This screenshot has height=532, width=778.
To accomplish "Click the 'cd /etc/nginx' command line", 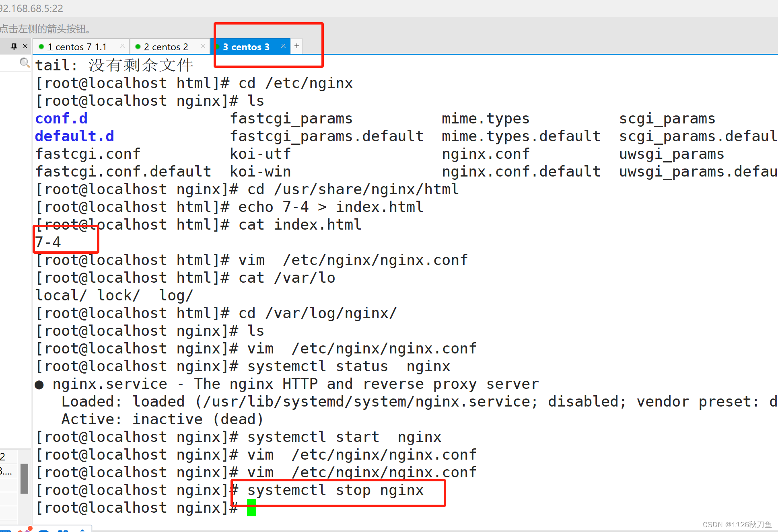I will click(x=296, y=83).
